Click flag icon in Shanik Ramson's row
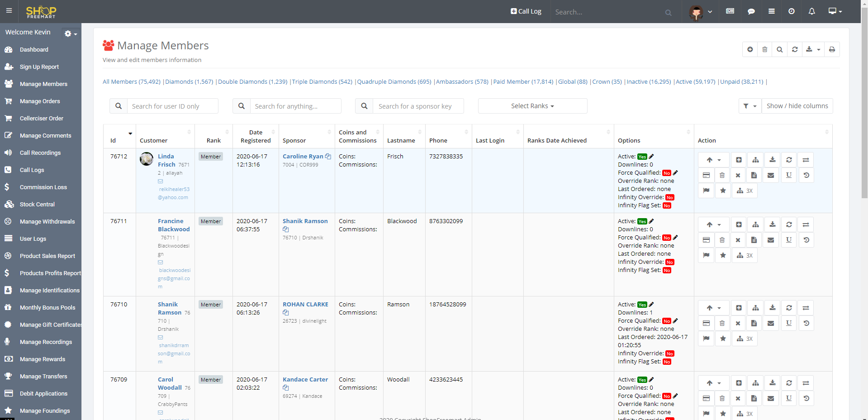868x420 pixels. pyautogui.click(x=706, y=339)
